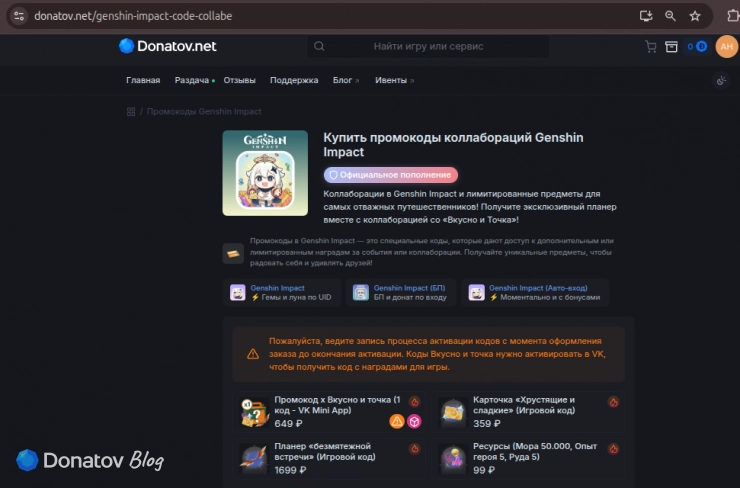Screen dimensions: 740x488
Task: Click the pink cube badge on the Вкусно и точка promo code card
Action: [x=414, y=421]
